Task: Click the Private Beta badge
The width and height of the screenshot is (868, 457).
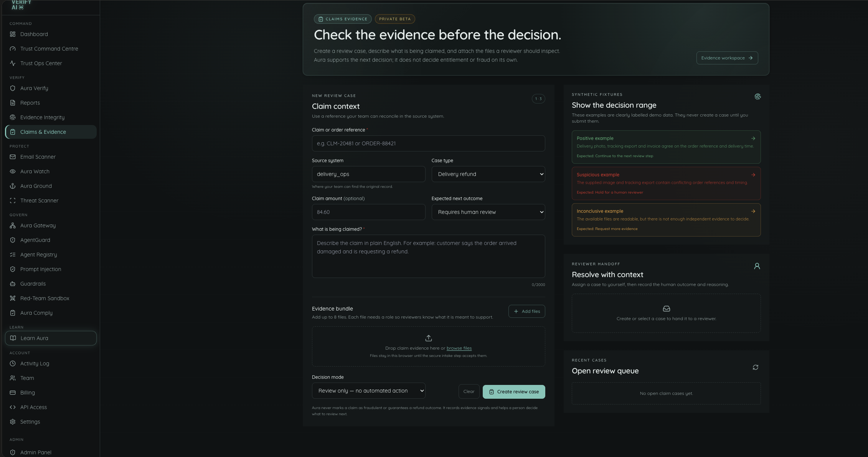Action: point(395,19)
